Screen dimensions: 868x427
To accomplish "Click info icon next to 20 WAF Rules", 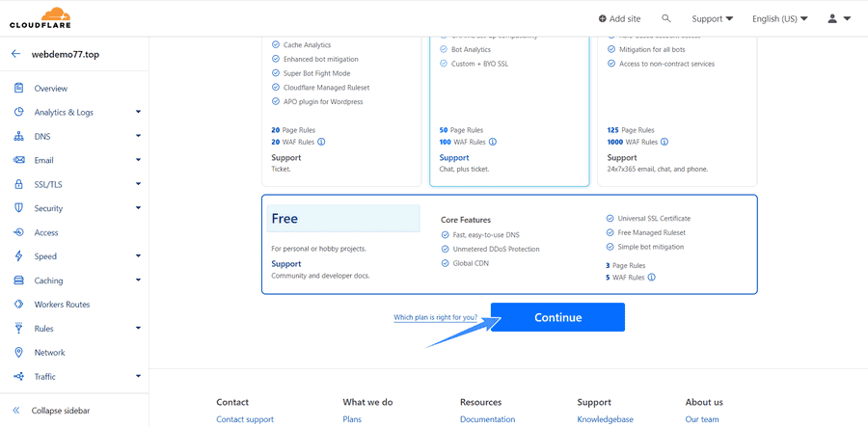I will pyautogui.click(x=321, y=142).
